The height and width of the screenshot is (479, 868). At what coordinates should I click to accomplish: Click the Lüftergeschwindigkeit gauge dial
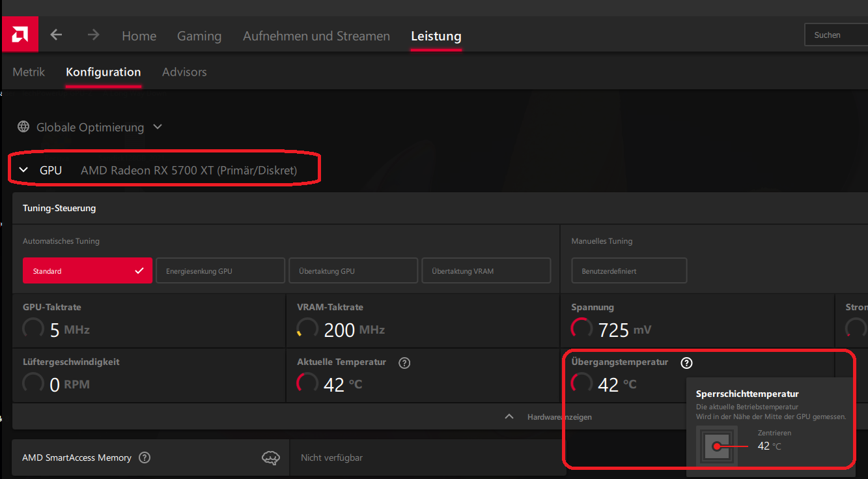[33, 383]
